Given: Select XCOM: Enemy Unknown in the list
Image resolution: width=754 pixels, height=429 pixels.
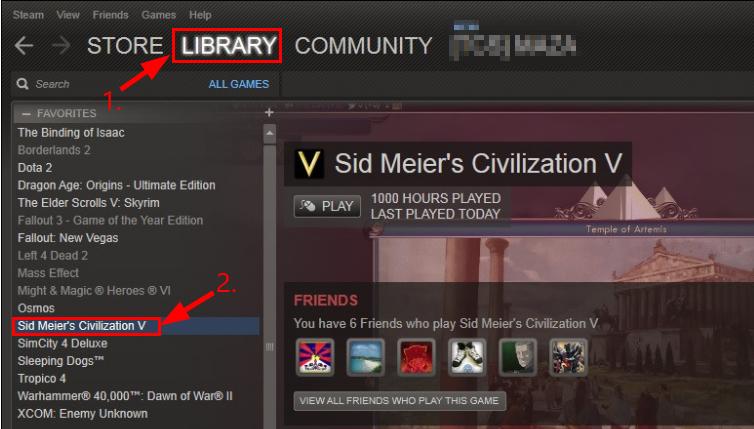Looking at the screenshot, I should (x=83, y=414).
